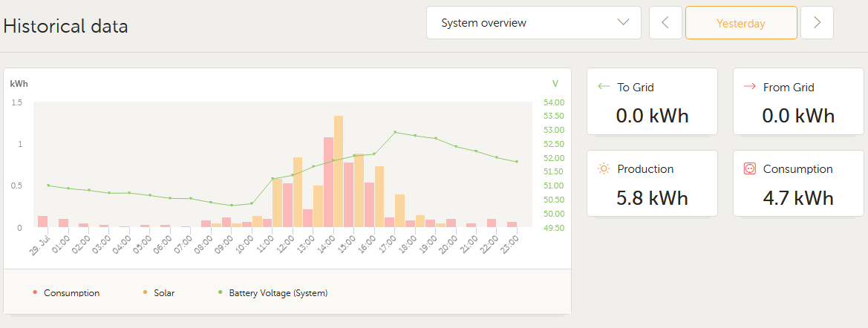
Task: Click the socket Consumption icon
Action: (749, 168)
